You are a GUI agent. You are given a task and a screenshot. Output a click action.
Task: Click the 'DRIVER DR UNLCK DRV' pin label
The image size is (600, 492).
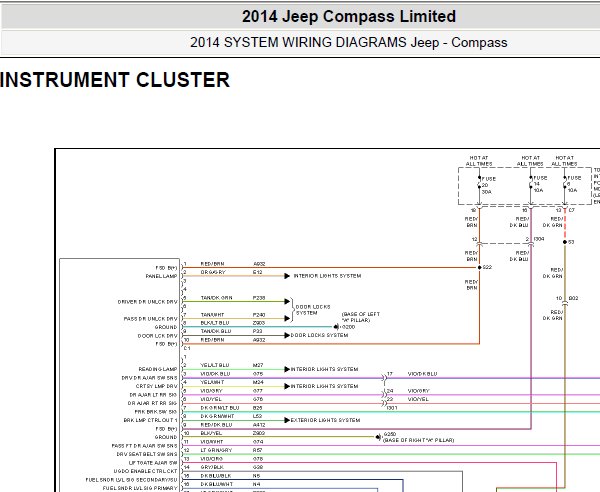[147, 302]
